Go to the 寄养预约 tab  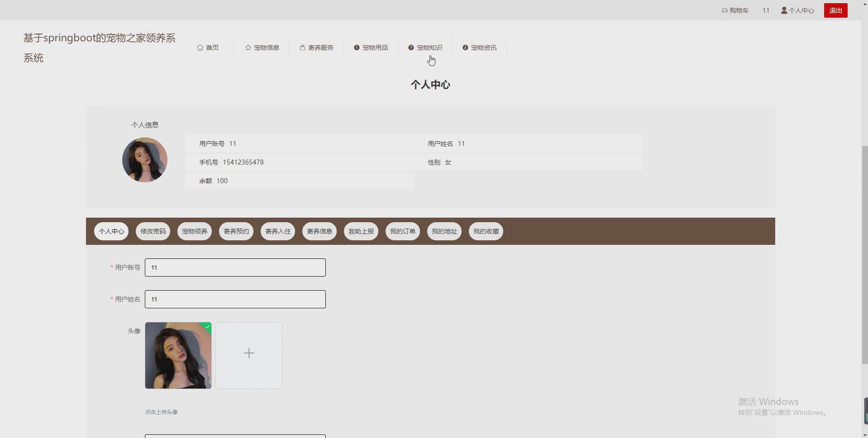tap(236, 231)
